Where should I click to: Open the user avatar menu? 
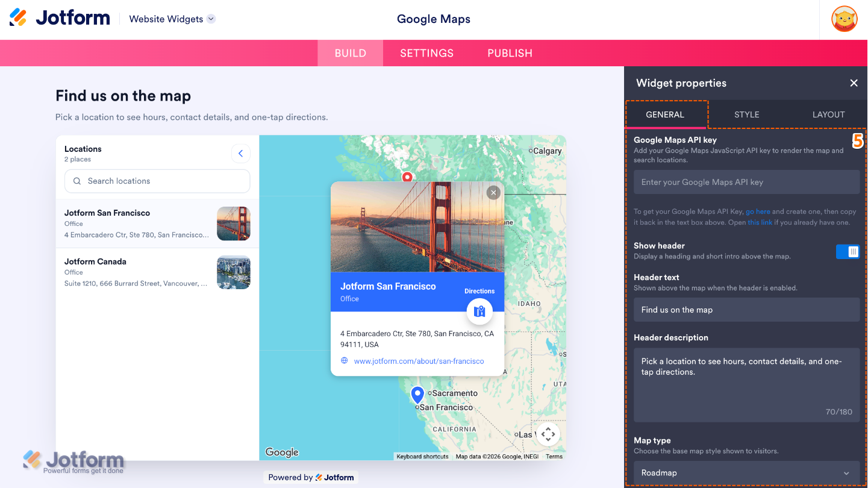tap(845, 19)
